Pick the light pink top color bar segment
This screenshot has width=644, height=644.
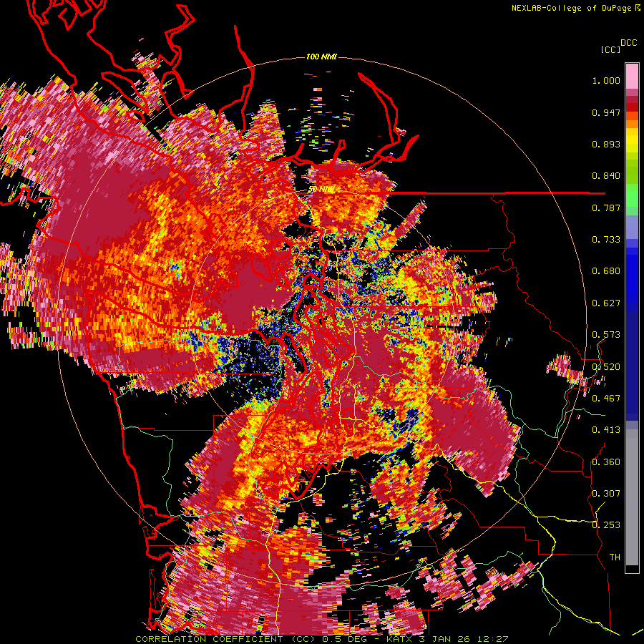click(x=632, y=76)
